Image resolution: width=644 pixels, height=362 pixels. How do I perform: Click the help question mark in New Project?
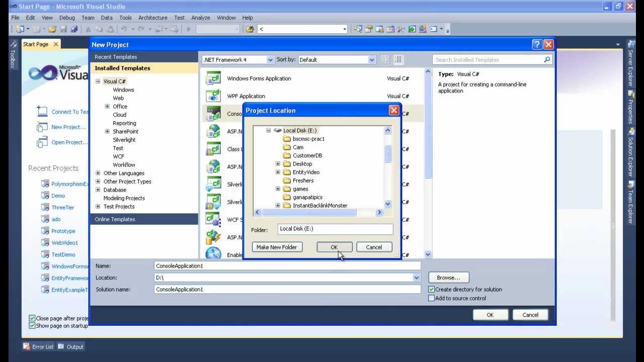[537, 44]
